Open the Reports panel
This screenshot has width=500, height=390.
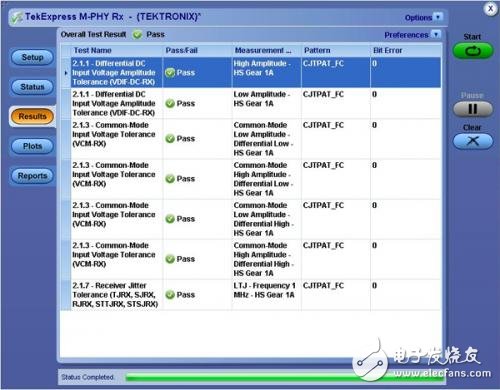tap(32, 176)
